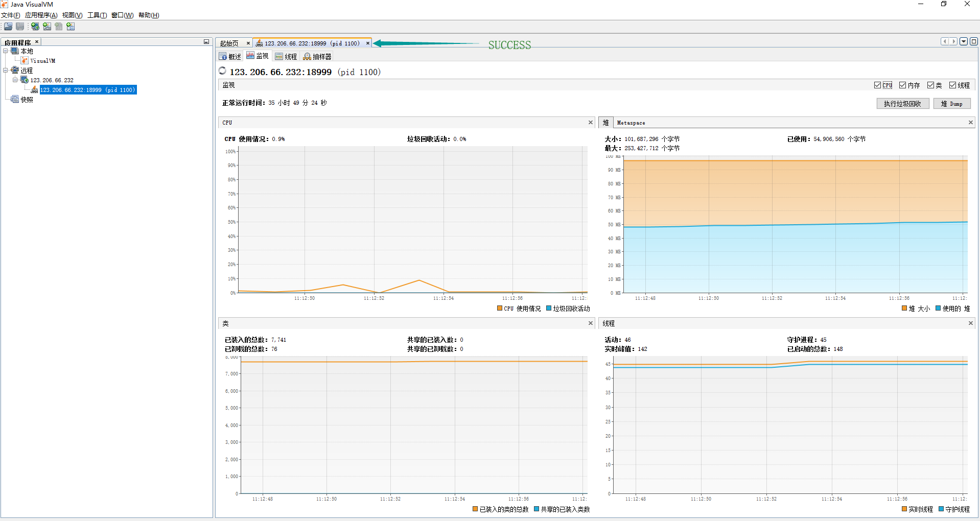Switch to the 抽样器 sampler tab
This screenshot has width=980, height=521.
317,57
